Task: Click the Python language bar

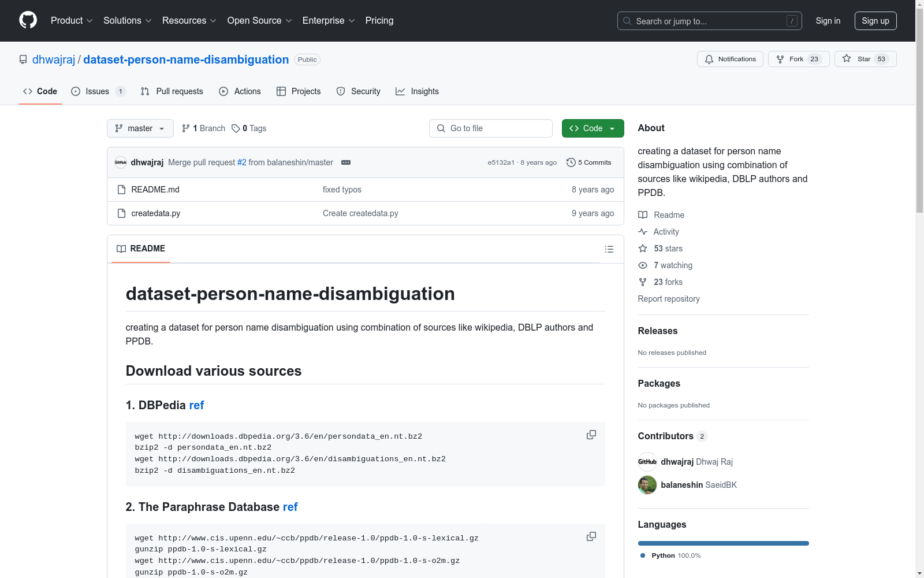Action: click(723, 543)
